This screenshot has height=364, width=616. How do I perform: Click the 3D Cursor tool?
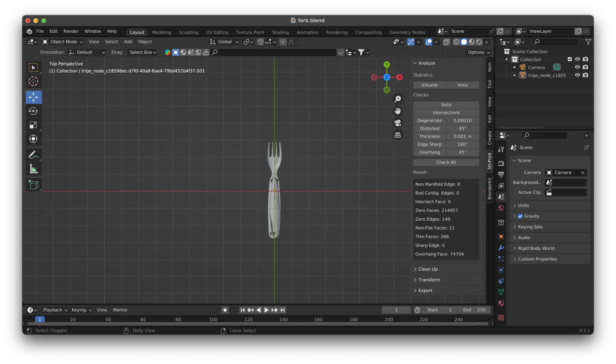[33, 81]
